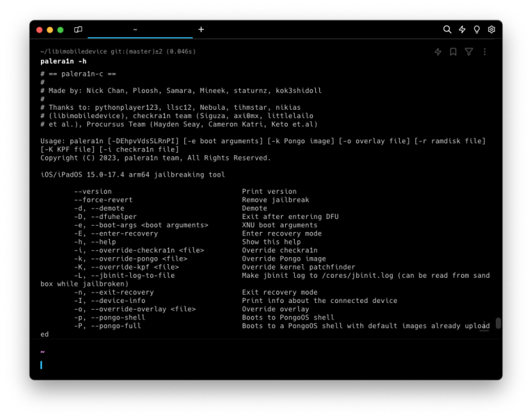Click the 'Copyright (C) 2023, palera1n team' line
The height and width of the screenshot is (419, 532).
[x=156, y=158]
